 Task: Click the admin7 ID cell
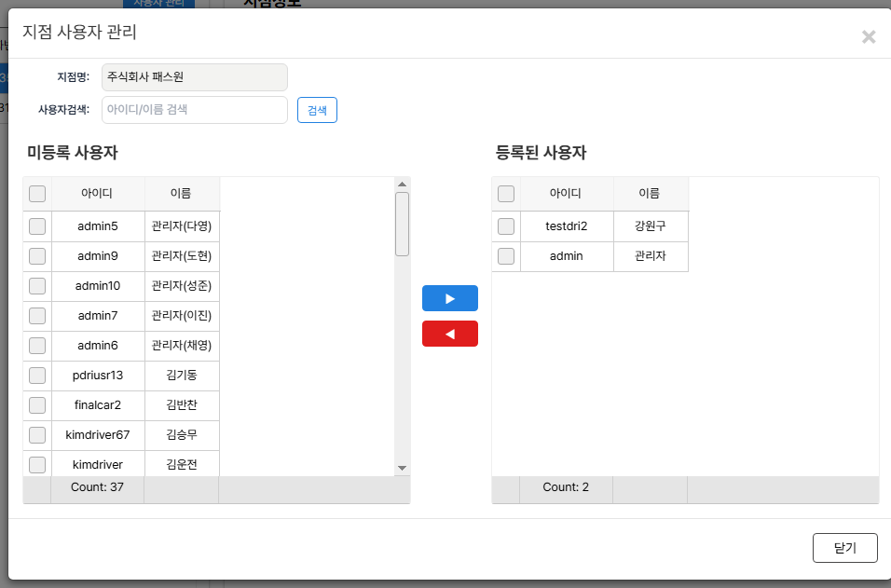[x=98, y=316]
